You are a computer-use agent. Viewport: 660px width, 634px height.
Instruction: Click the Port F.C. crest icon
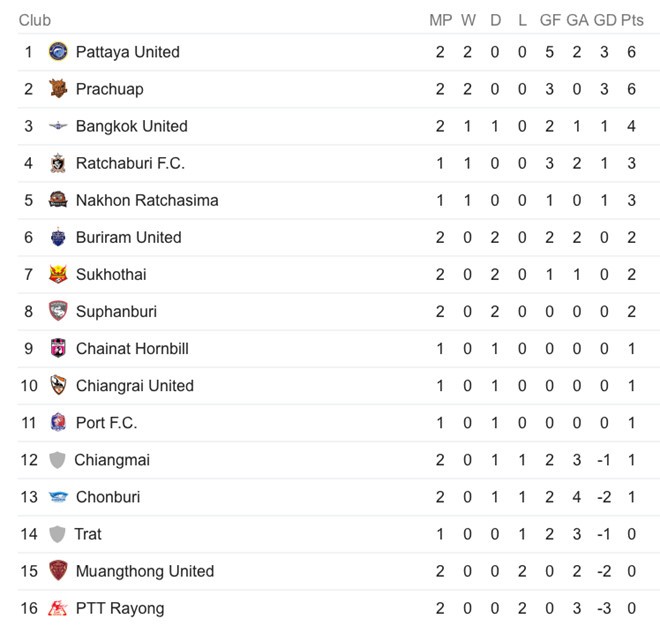[x=58, y=422]
